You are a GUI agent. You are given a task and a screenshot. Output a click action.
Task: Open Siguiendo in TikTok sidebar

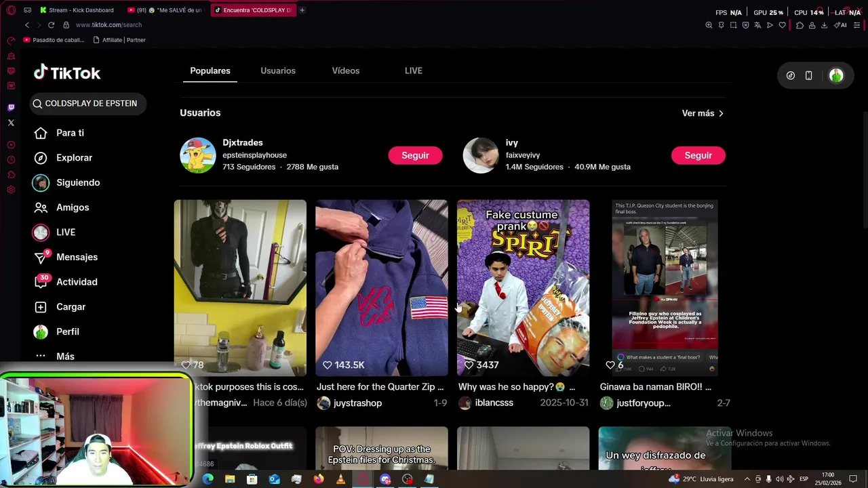(66, 182)
